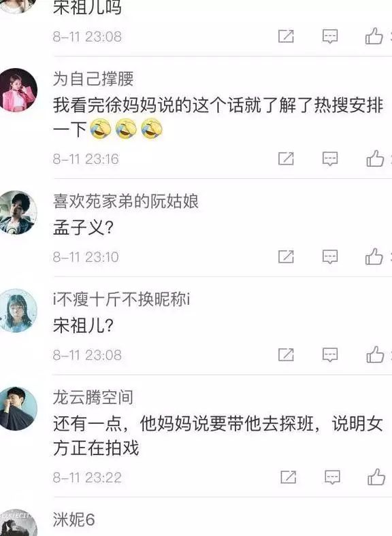Like the 龙云腾空间 comment
This screenshot has height=536, width=392.
tap(376, 477)
